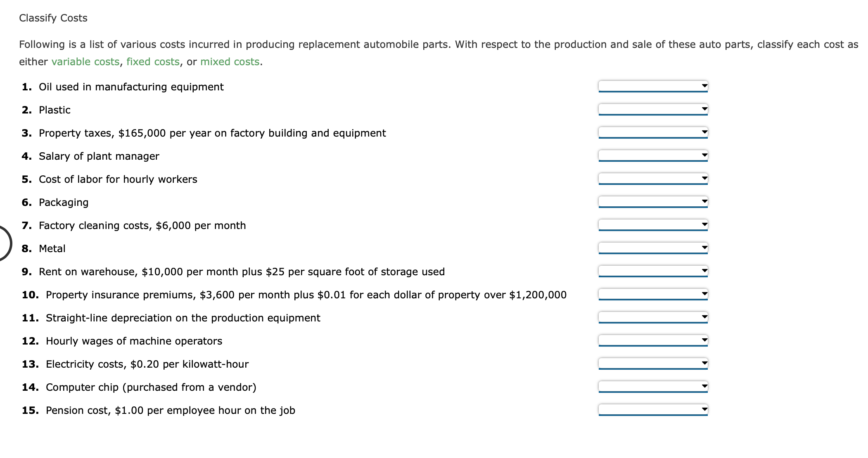Open the dropdown for Pension cost item
This screenshot has height=458, width=868.
652,410
